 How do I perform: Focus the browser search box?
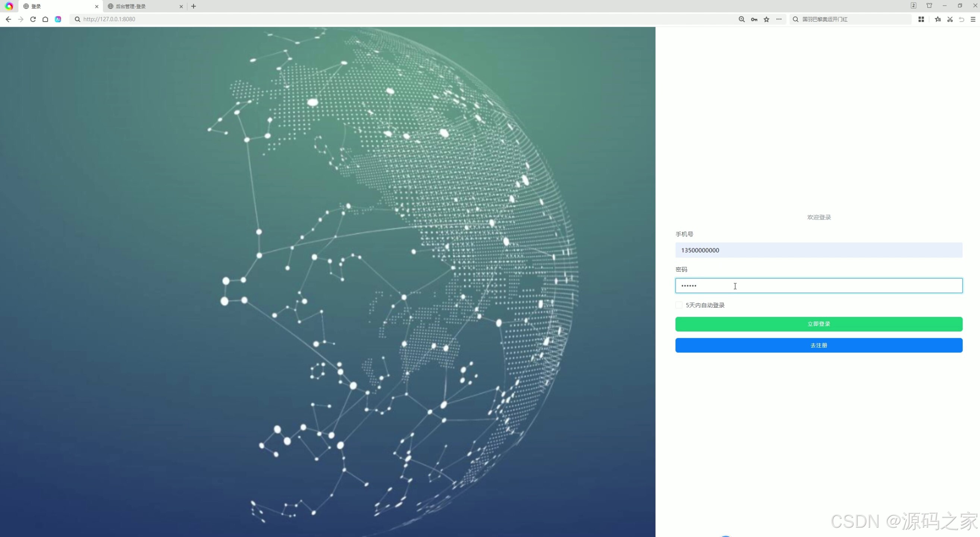pyautogui.click(x=852, y=19)
